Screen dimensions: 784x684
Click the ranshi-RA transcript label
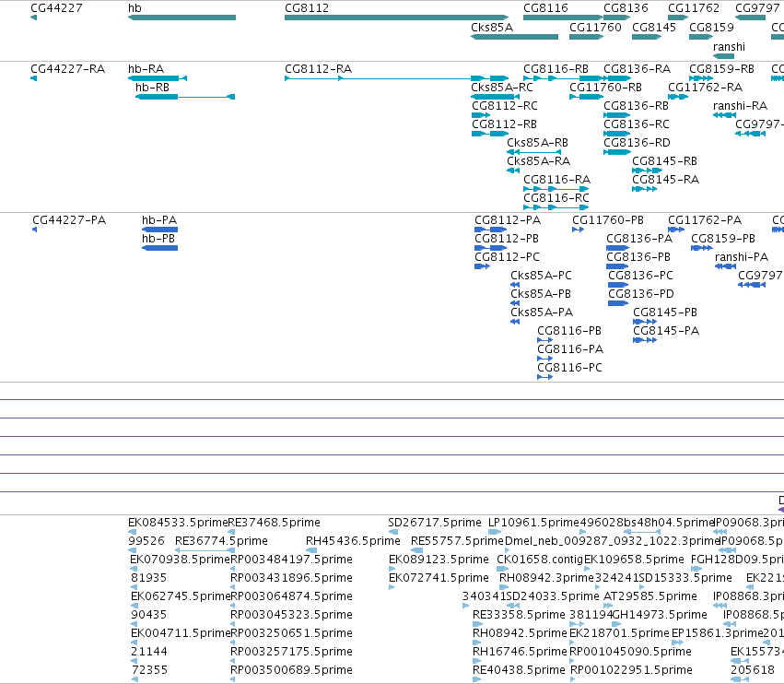(740, 106)
